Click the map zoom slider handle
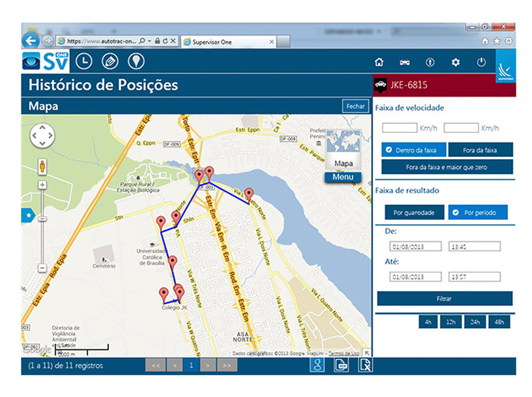The image size is (532, 397). pyautogui.click(x=42, y=219)
